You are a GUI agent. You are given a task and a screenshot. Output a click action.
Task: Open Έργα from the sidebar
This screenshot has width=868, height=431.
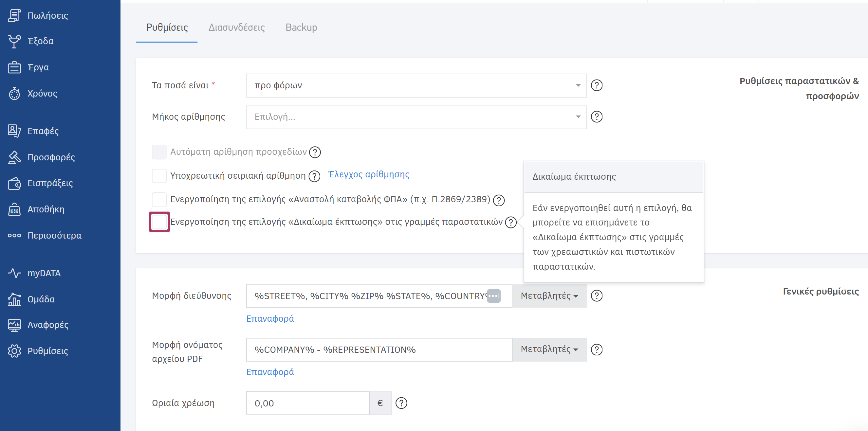pos(38,67)
